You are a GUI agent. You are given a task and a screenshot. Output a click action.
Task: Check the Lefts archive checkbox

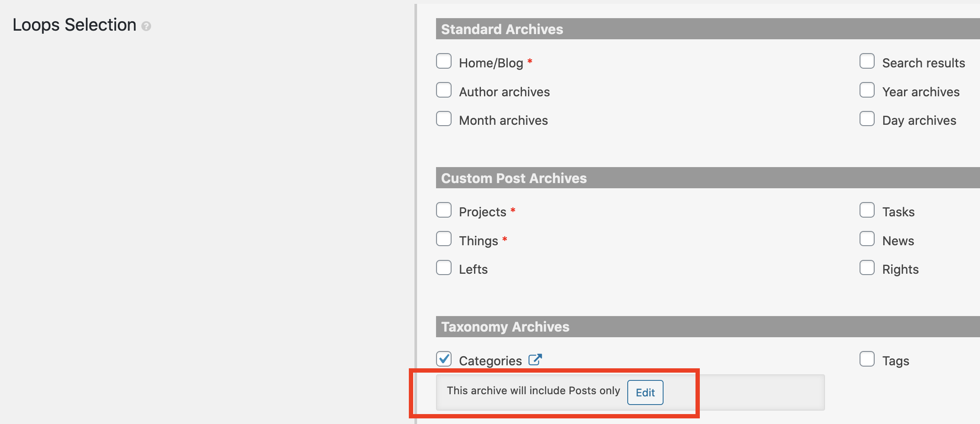444,268
